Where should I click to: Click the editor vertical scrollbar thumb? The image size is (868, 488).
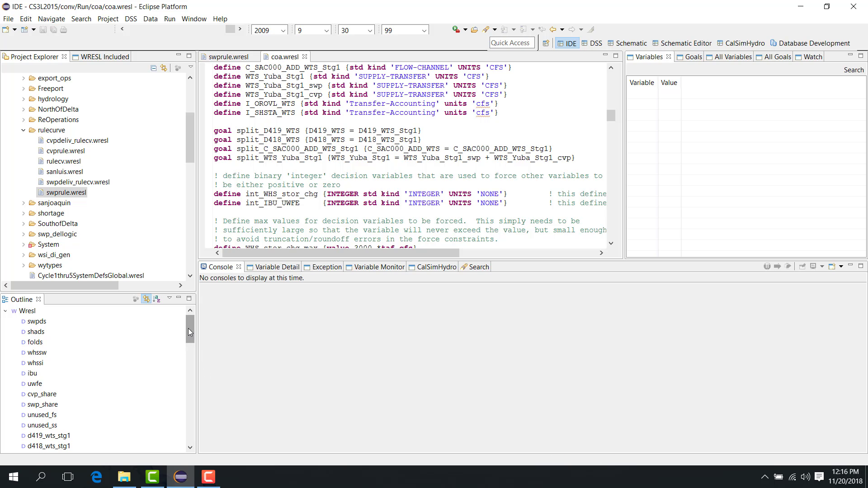(611, 116)
